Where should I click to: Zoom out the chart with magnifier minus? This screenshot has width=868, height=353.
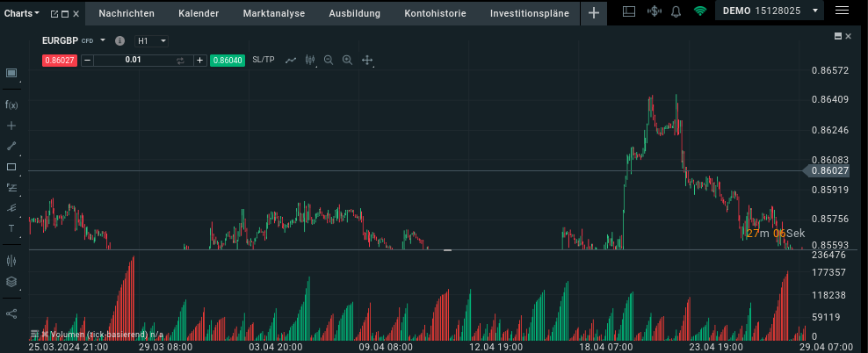pos(329,61)
